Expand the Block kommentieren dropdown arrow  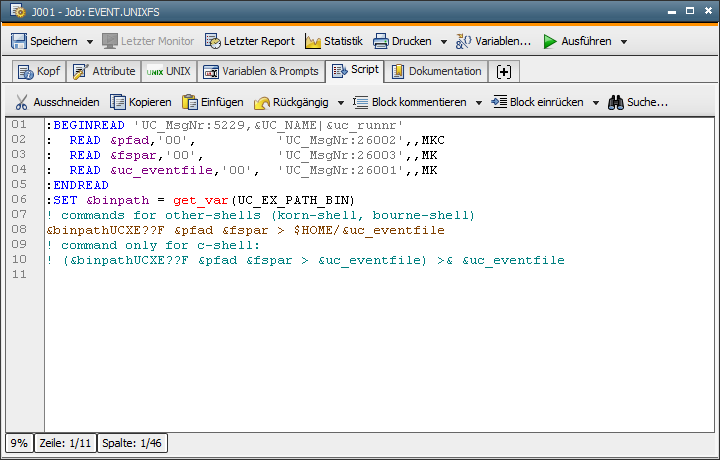point(478,103)
